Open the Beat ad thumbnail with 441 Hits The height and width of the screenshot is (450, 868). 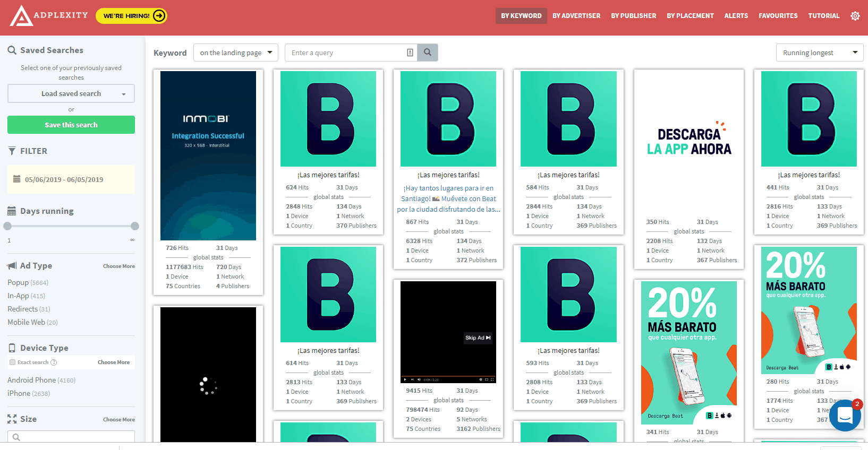pos(809,119)
